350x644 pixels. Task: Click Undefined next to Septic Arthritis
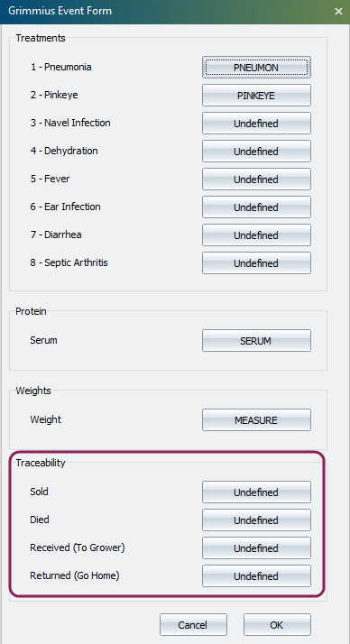256,262
